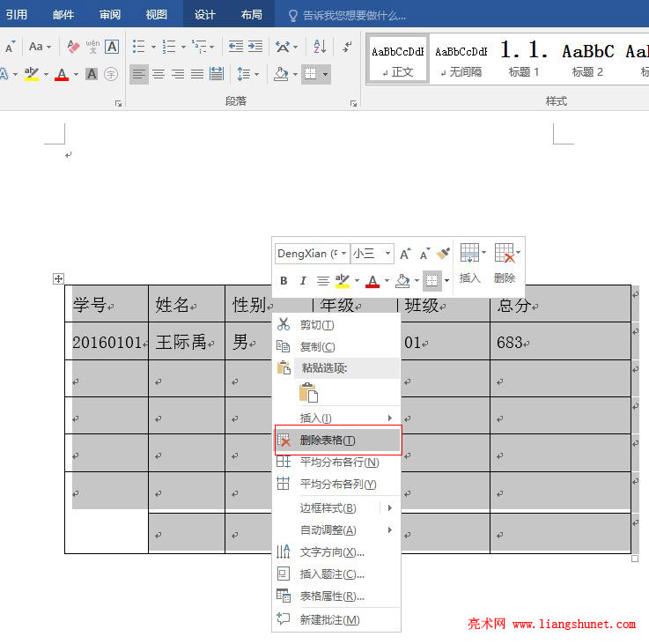Switch to the 设计 tab
Screen dimensions: 649x644
[205, 15]
